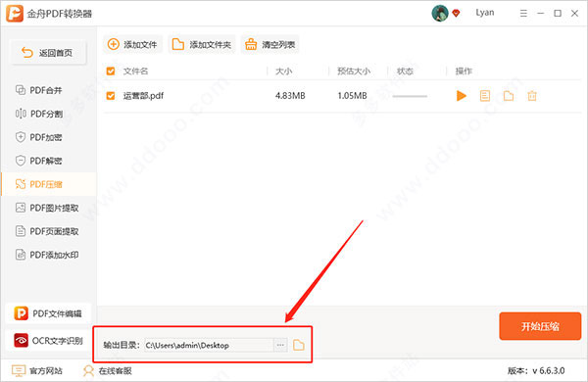Viewport: 588px width, 382px height.
Task: Minimize the window
Action: pos(540,14)
